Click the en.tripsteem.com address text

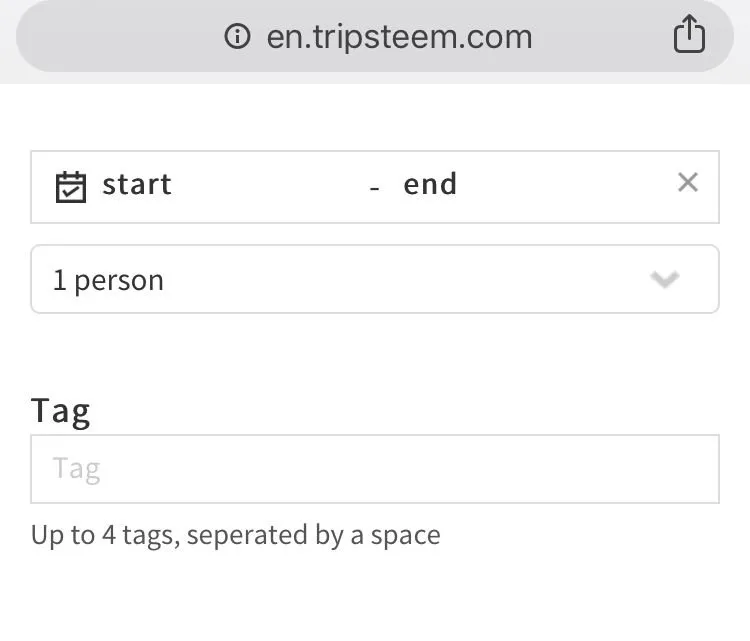399,37
